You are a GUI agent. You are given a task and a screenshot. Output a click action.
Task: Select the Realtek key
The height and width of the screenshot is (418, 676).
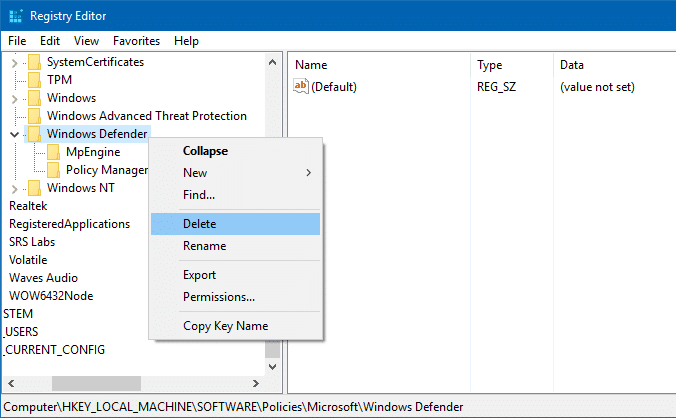[28, 206]
